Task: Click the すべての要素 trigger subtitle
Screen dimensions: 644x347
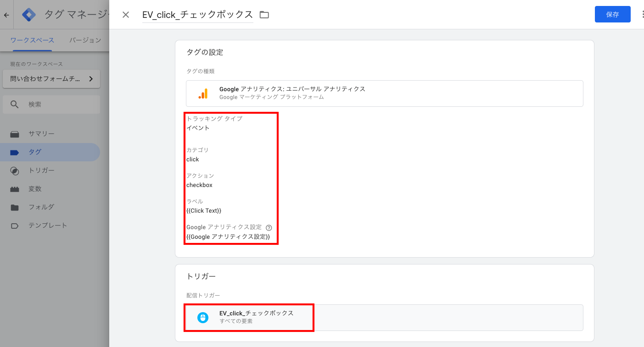Action: tap(236, 321)
